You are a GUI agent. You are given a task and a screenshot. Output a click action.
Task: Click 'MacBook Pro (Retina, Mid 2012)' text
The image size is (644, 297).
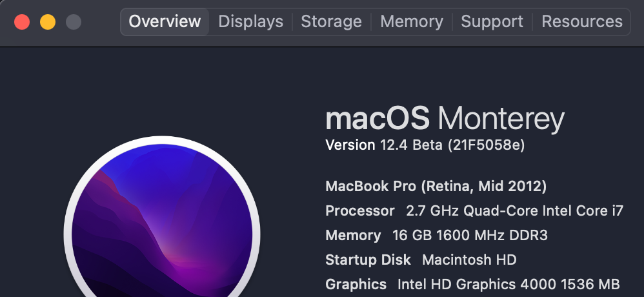(436, 186)
